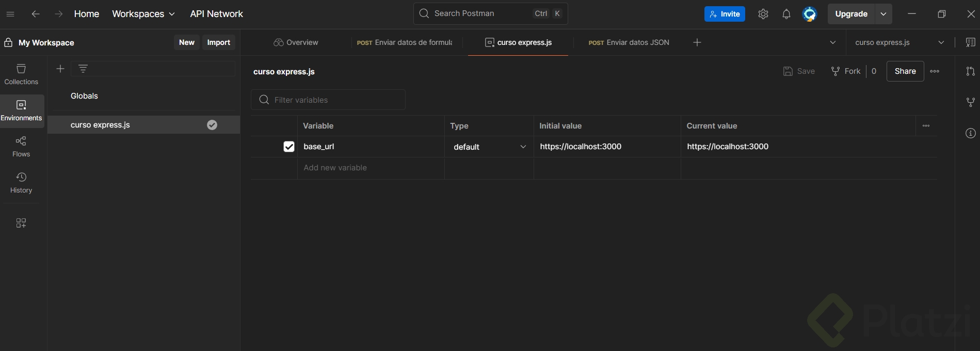
Task: Switch to the Enviar datos JSON tab
Action: [629, 42]
